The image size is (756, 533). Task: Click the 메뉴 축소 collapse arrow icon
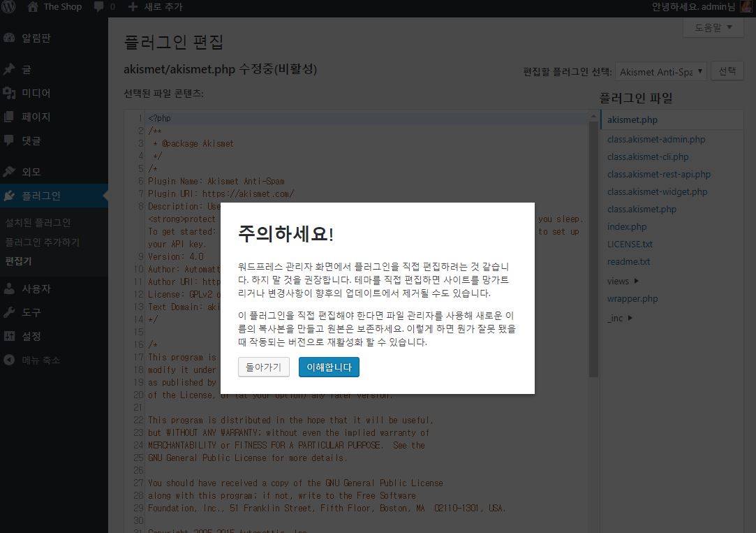(9, 360)
